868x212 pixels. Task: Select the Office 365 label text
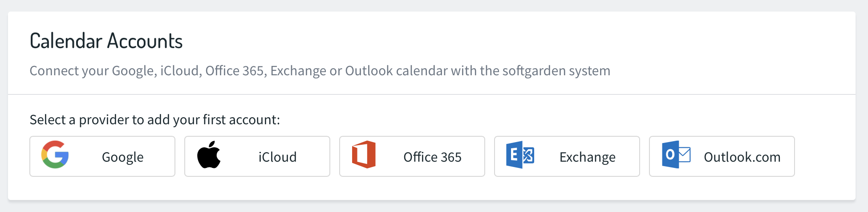pos(432,157)
